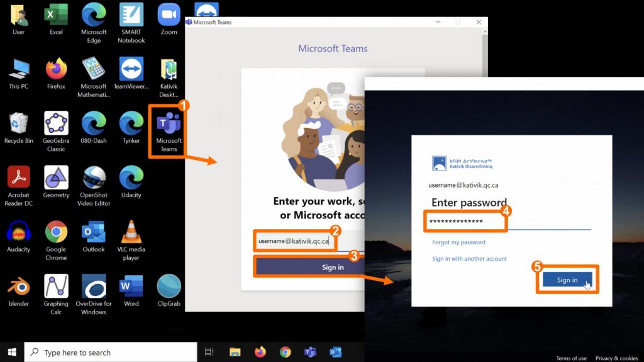This screenshot has height=362, width=644.
Task: Select the Microsoft Teams desktop icon
Action: (x=169, y=131)
